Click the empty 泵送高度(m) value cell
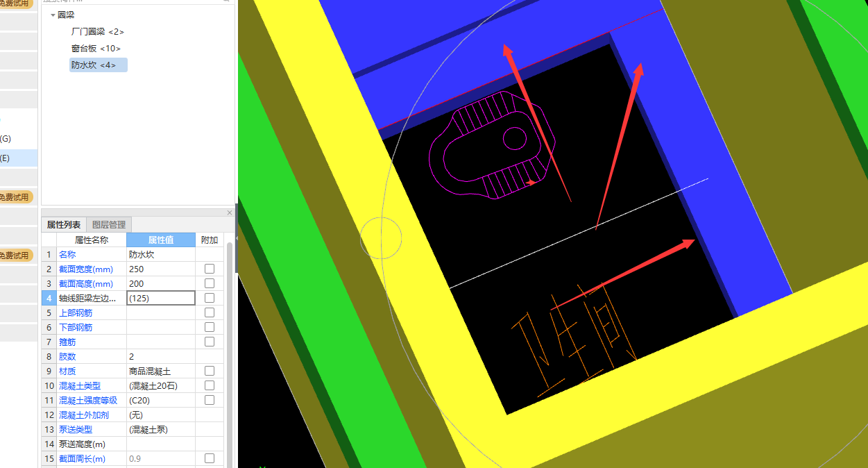Screen dimensions: 868x468 point(161,444)
